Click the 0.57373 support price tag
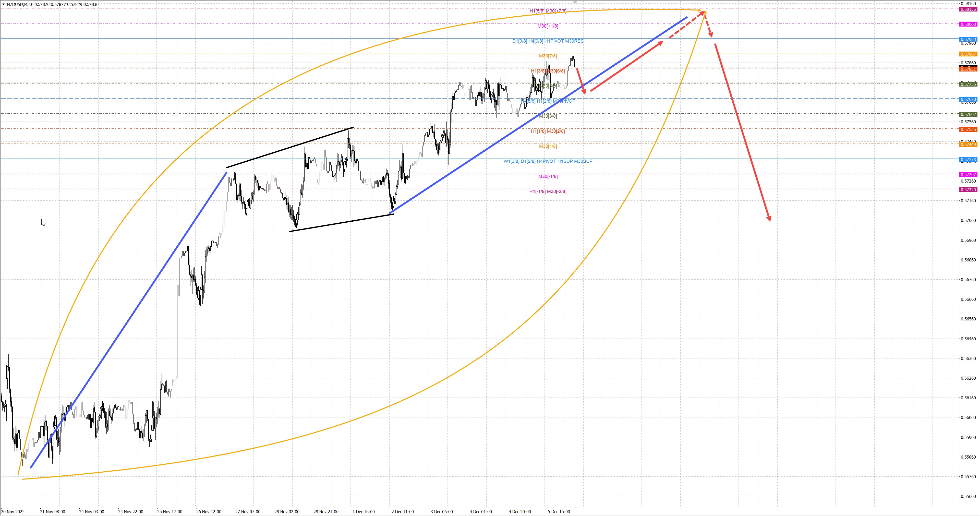 (968, 159)
